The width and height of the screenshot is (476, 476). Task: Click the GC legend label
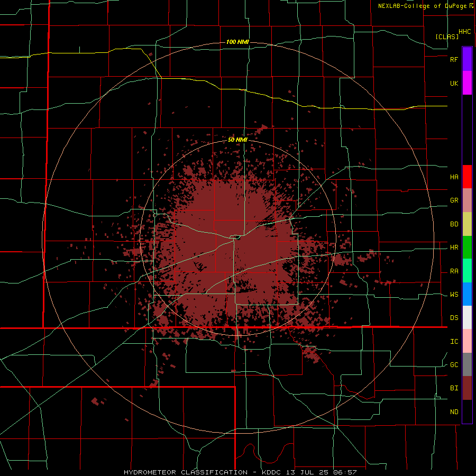(454, 365)
